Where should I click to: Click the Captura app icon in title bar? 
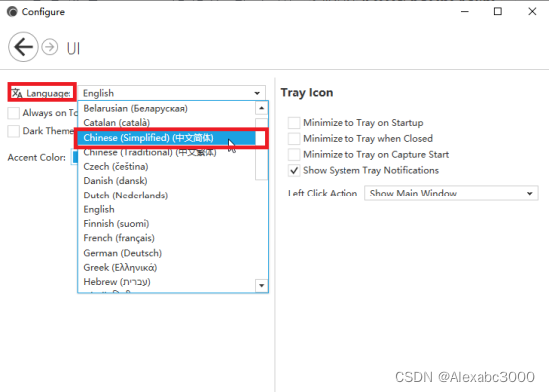(12, 12)
